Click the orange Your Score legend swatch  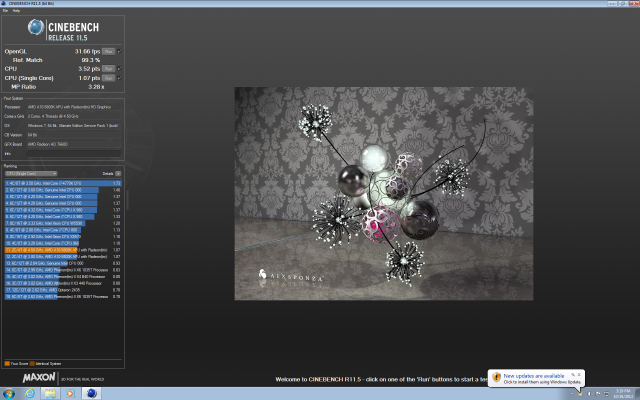7,364
